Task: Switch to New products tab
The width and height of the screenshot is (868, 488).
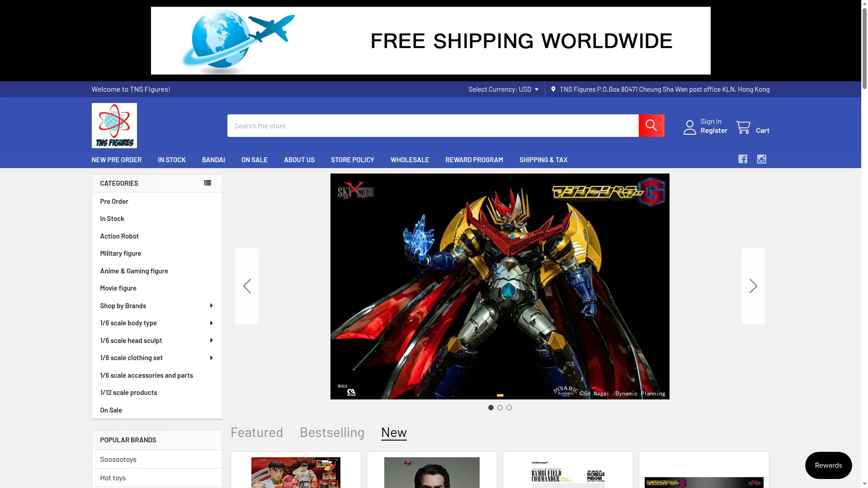Action: pos(394,432)
